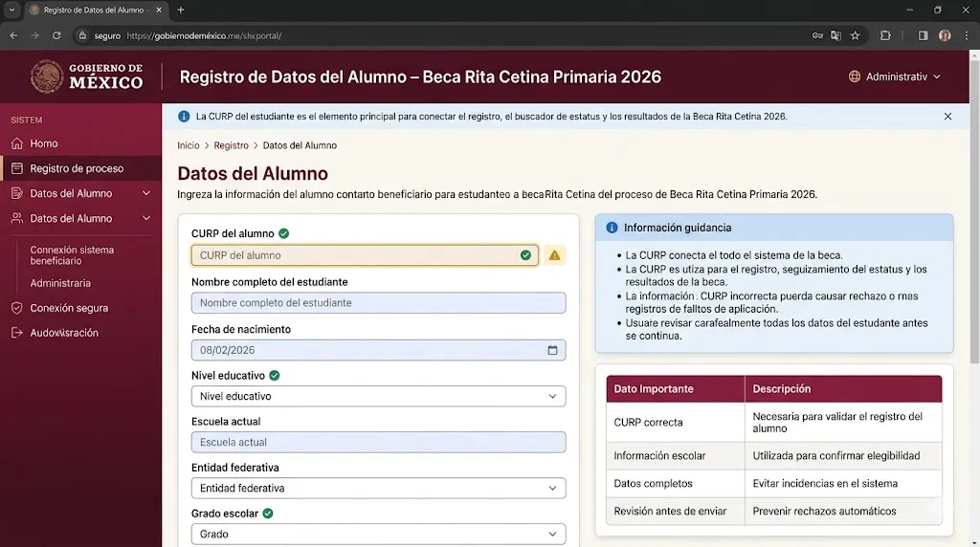Expand the second Datos del Alumno sidebar item
This screenshot has width=980, height=547.
80,219
